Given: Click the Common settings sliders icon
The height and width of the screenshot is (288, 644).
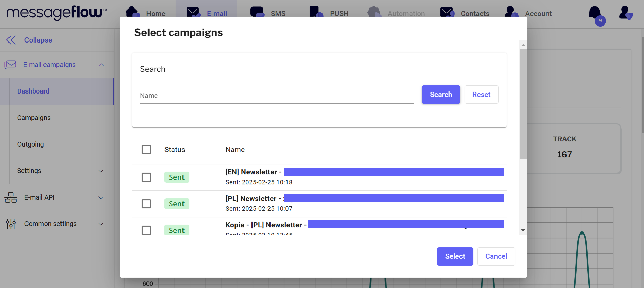Looking at the screenshot, I should click(x=11, y=224).
